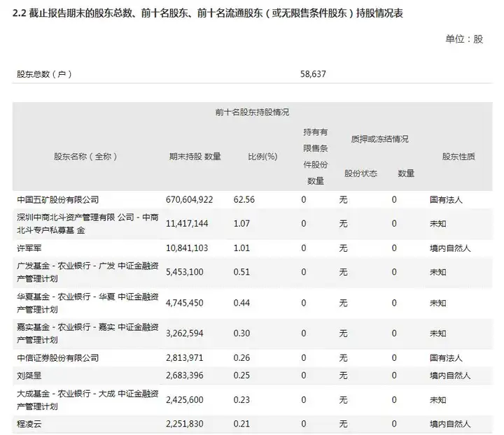Select holding value 2,425,600
Screen dimensions: 504x435
tap(185, 400)
